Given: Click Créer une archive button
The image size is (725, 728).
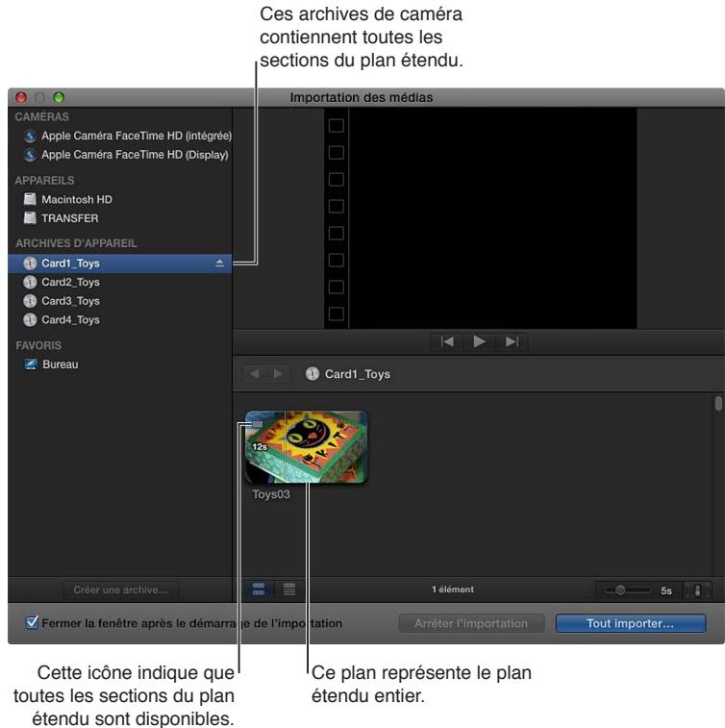Looking at the screenshot, I should 121,590.
